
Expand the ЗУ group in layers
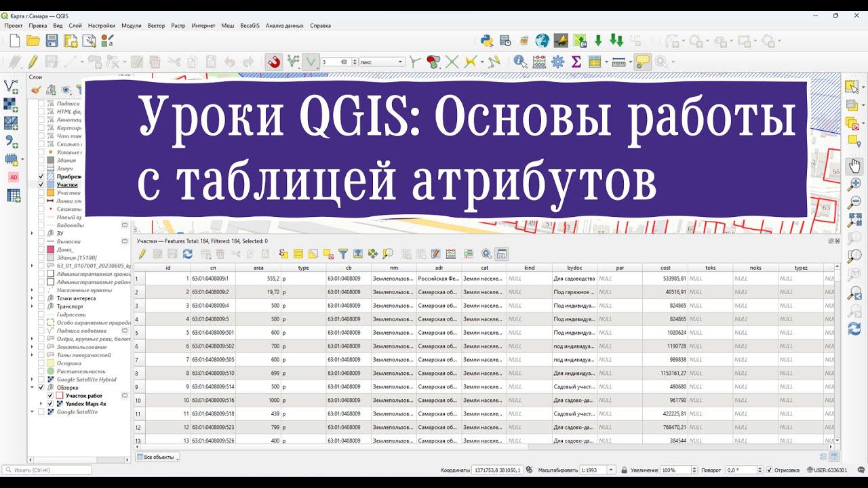pyautogui.click(x=32, y=233)
